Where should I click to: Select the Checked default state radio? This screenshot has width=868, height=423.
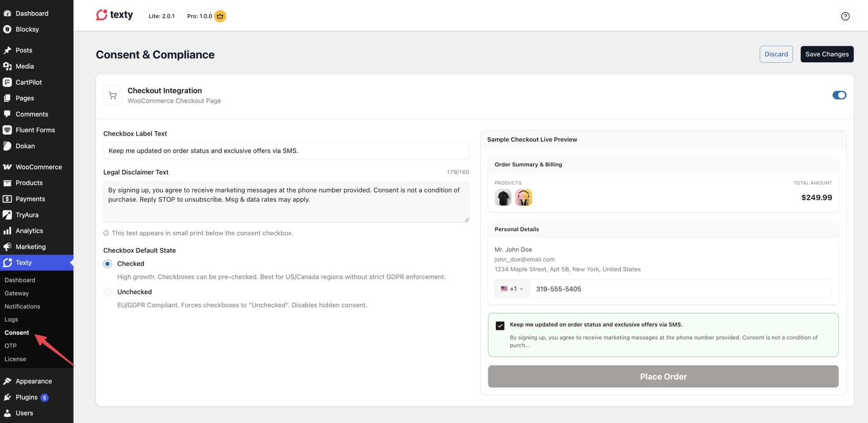click(108, 264)
